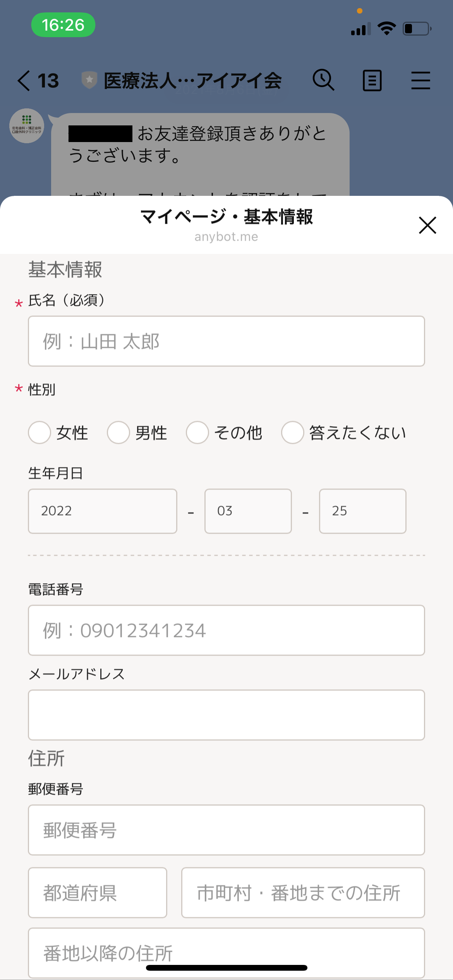Open the birth year 2022 selector
The width and height of the screenshot is (453, 980).
(x=103, y=511)
